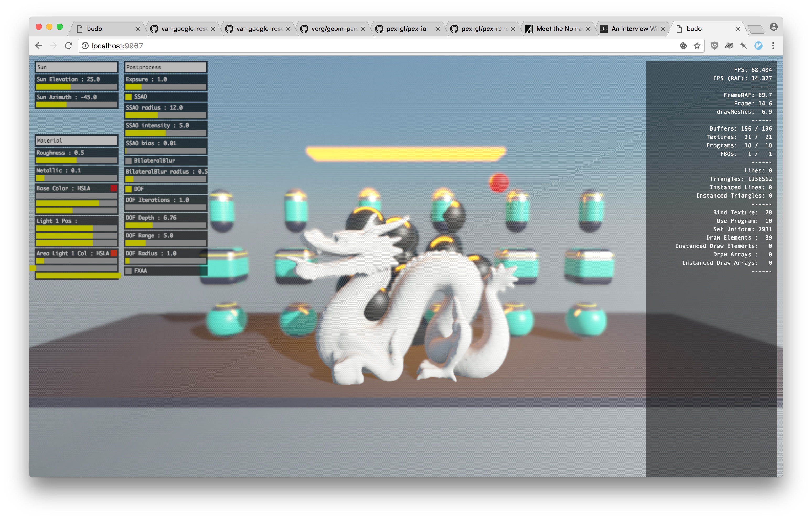The image size is (812, 519).
Task: Click the shield extension icon
Action: (714, 46)
